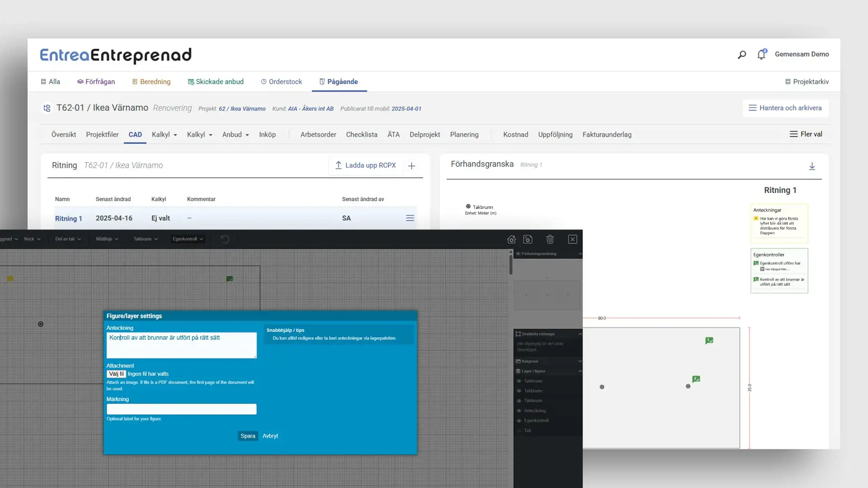Download the preview with the arrow icon
Viewport: 868px width, 488px height.
coord(812,166)
